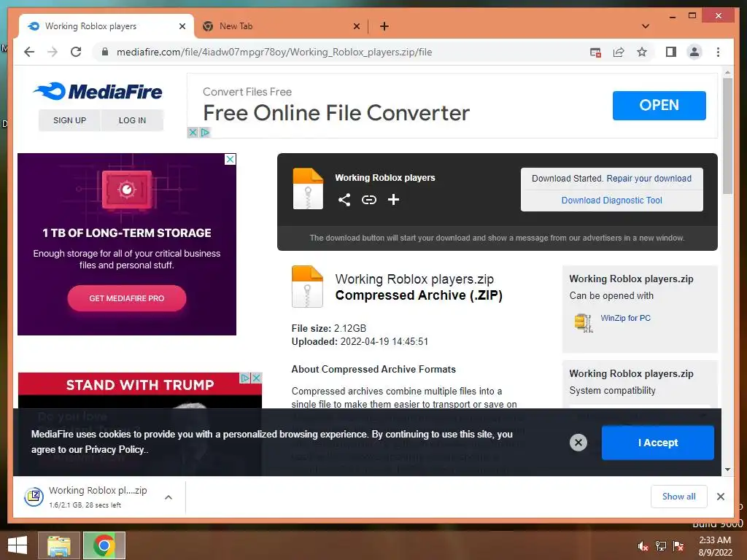Click Chrome icon on the taskbar
Image resolution: width=747 pixels, height=560 pixels.
104,545
